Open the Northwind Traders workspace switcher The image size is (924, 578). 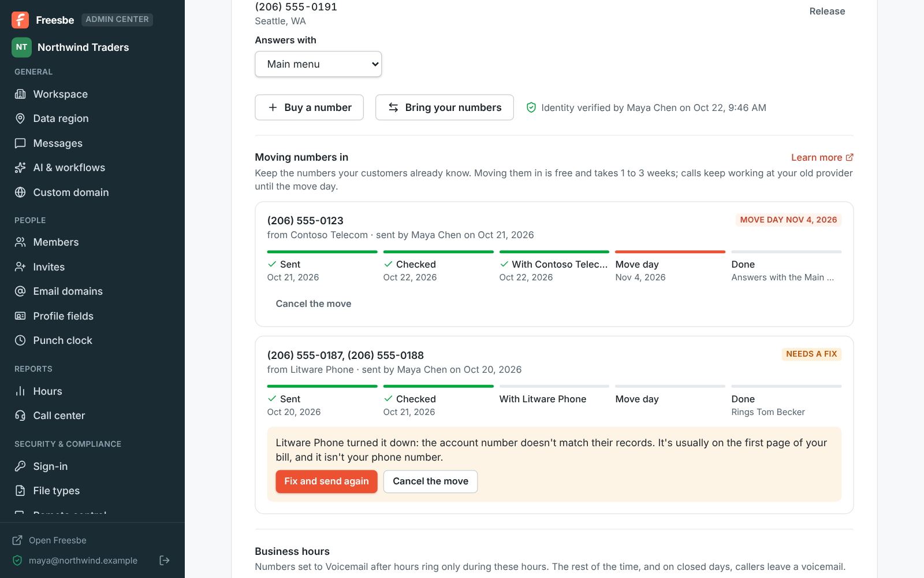[70, 47]
